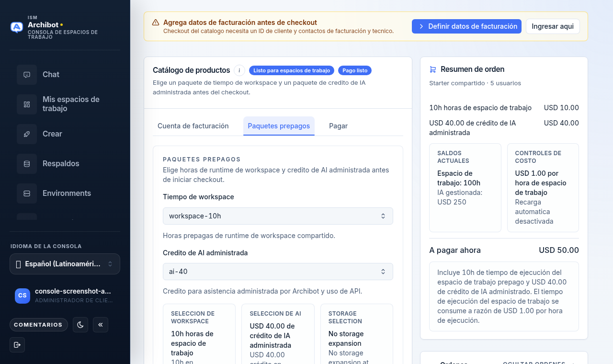Click the Environments server icon
This screenshot has width=613, height=364.
point(27,193)
